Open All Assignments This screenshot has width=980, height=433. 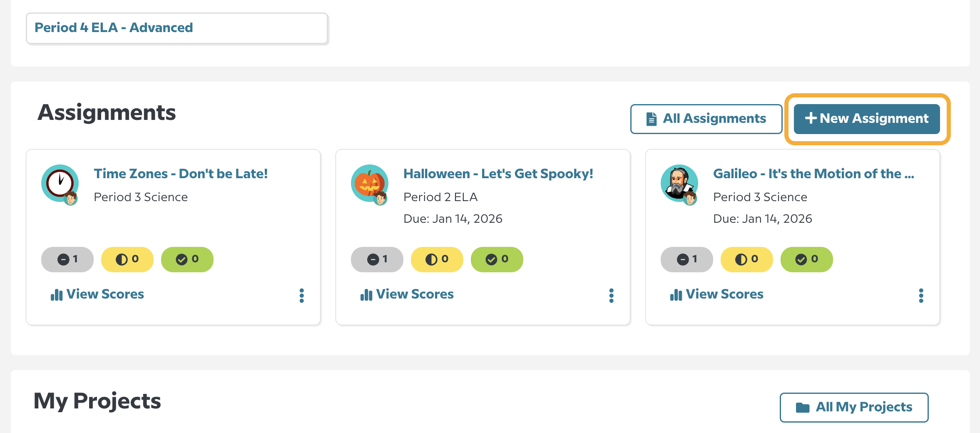pyautogui.click(x=706, y=118)
